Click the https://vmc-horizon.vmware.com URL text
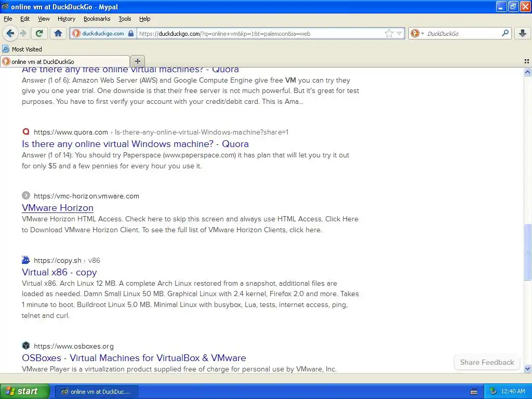 [86, 196]
